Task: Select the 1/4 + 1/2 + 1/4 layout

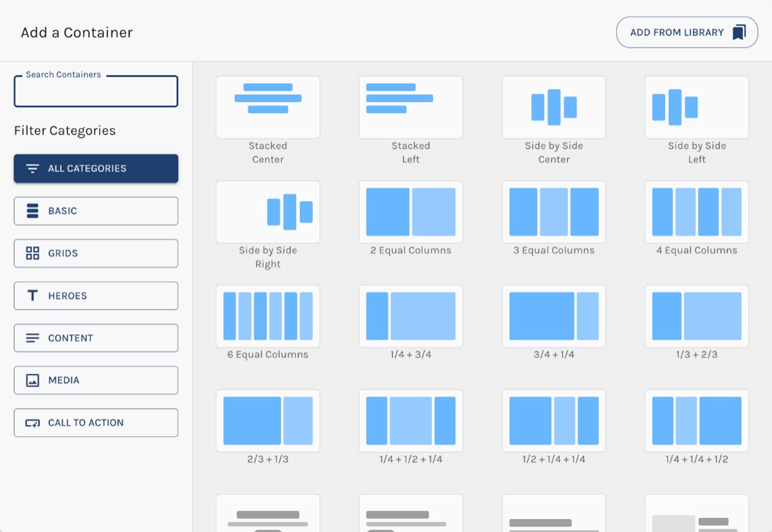Action: (x=410, y=421)
